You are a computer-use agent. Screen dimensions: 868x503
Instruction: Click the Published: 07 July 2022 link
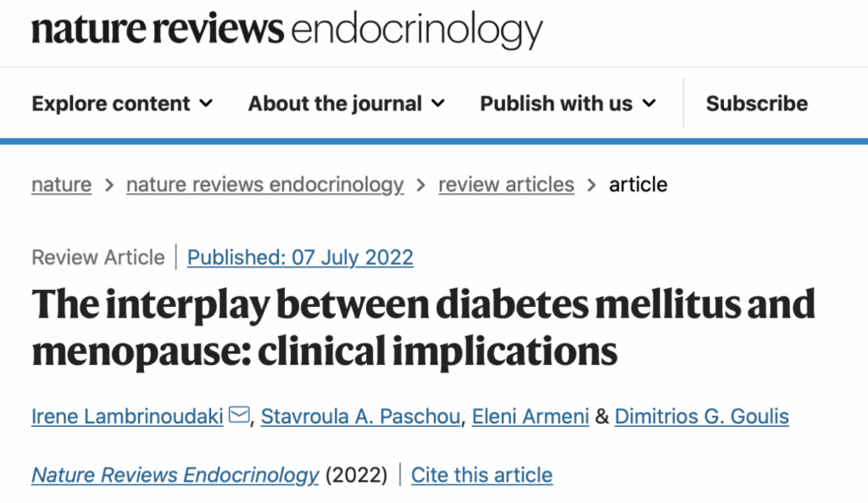[300, 257]
